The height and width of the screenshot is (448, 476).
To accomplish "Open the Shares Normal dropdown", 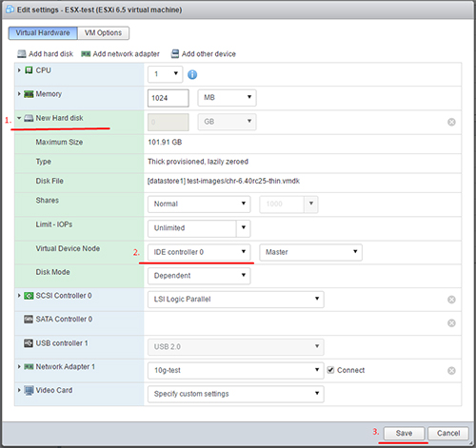I will (199, 204).
